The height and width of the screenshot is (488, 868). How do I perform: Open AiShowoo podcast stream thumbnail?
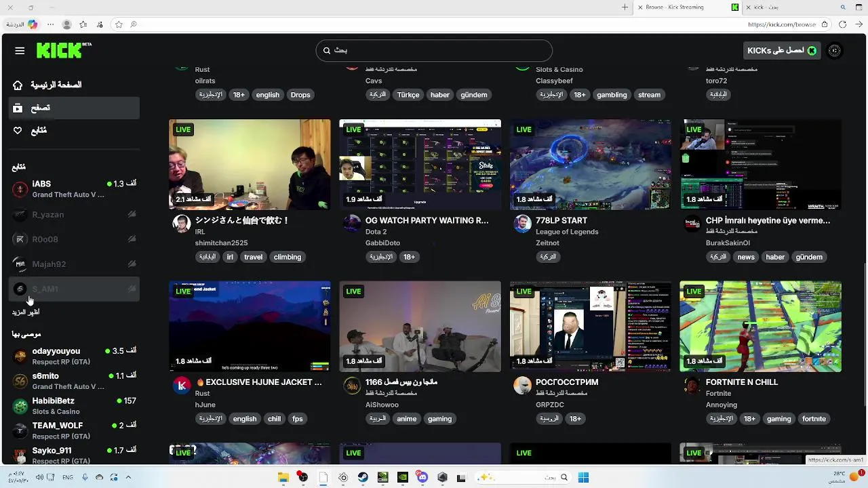420,327
